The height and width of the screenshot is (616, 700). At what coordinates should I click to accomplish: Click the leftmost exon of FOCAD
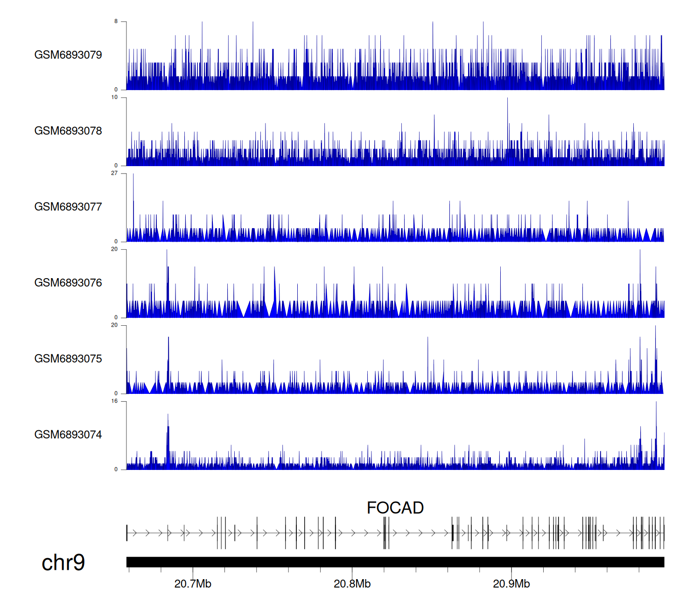[127, 532]
